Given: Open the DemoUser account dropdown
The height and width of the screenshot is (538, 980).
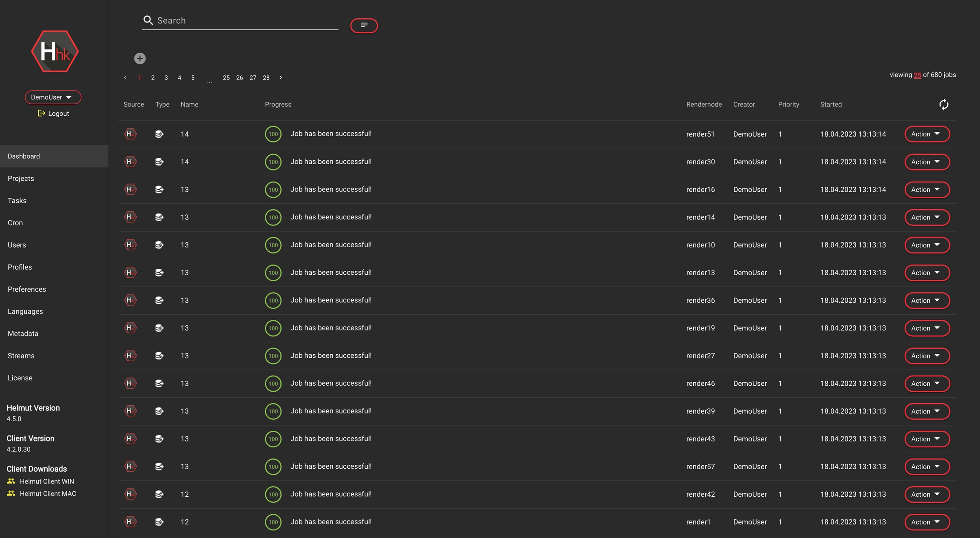Looking at the screenshot, I should tap(53, 97).
